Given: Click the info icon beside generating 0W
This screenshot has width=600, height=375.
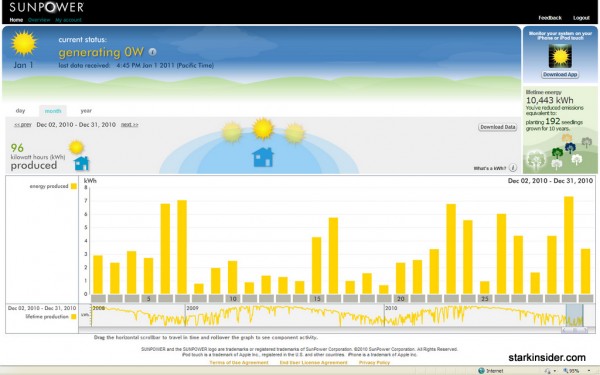Looking at the screenshot, I should 152,52.
